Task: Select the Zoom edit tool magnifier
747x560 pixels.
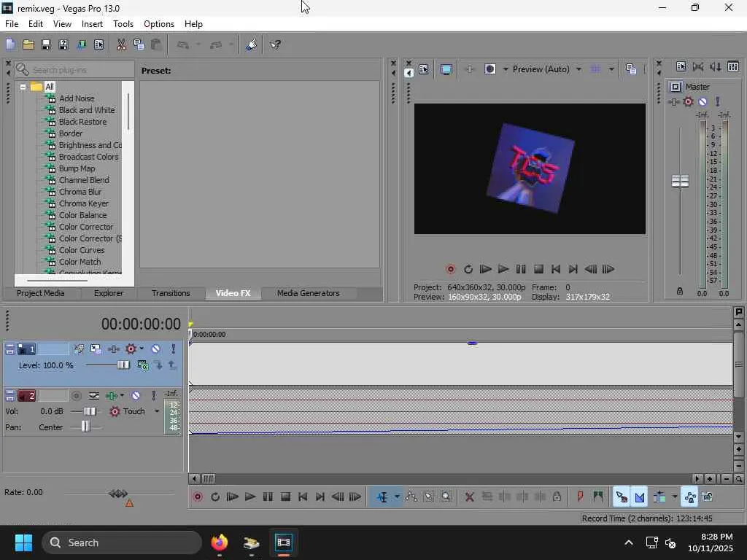Action: (x=446, y=497)
